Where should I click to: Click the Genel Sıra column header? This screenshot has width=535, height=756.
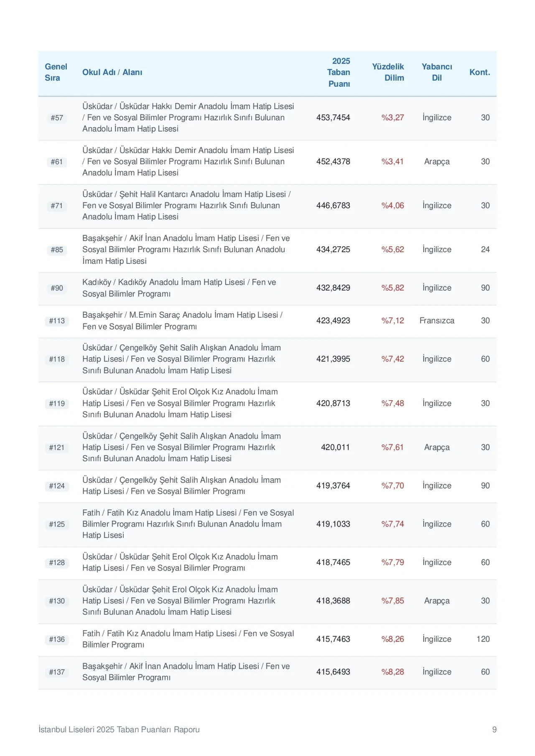tap(56, 72)
